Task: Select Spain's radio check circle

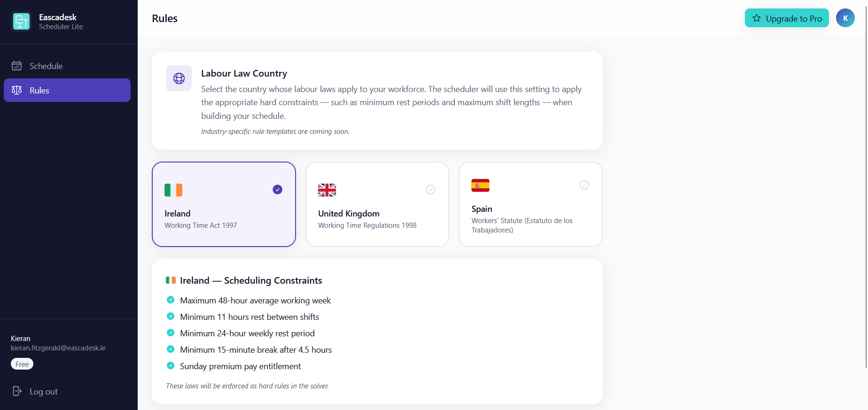Action: pyautogui.click(x=584, y=185)
